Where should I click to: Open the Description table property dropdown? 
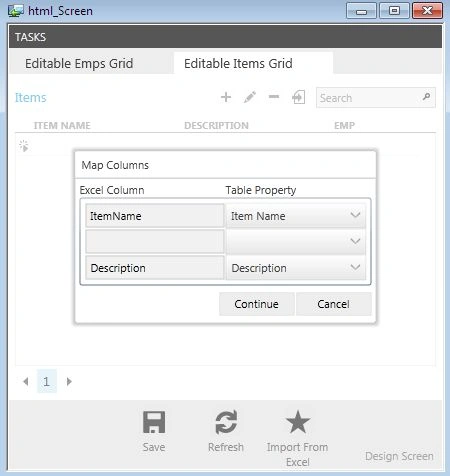(x=296, y=268)
